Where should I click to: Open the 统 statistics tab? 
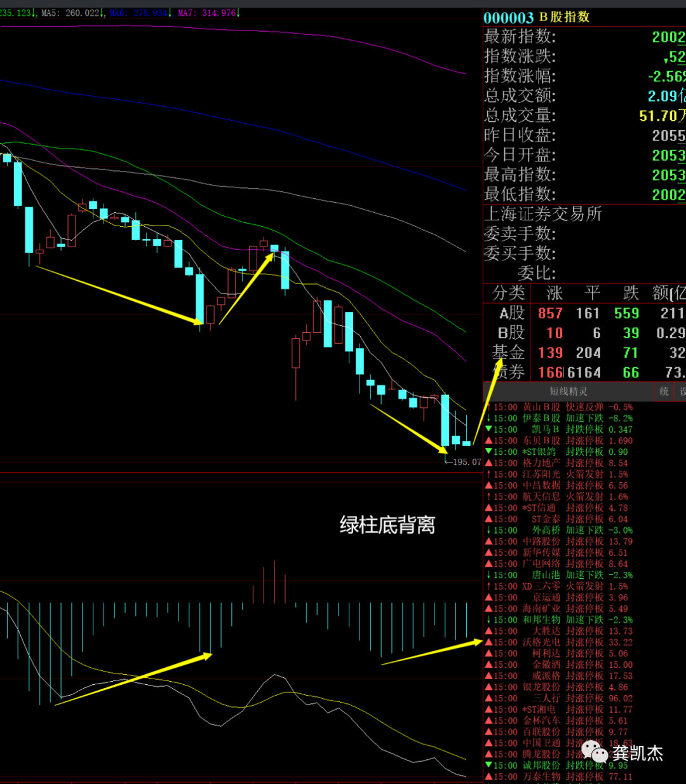tap(664, 391)
